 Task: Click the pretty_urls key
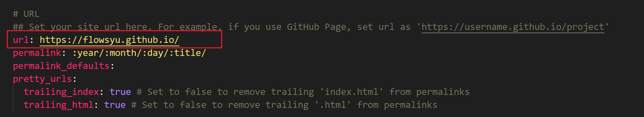pyautogui.click(x=42, y=79)
